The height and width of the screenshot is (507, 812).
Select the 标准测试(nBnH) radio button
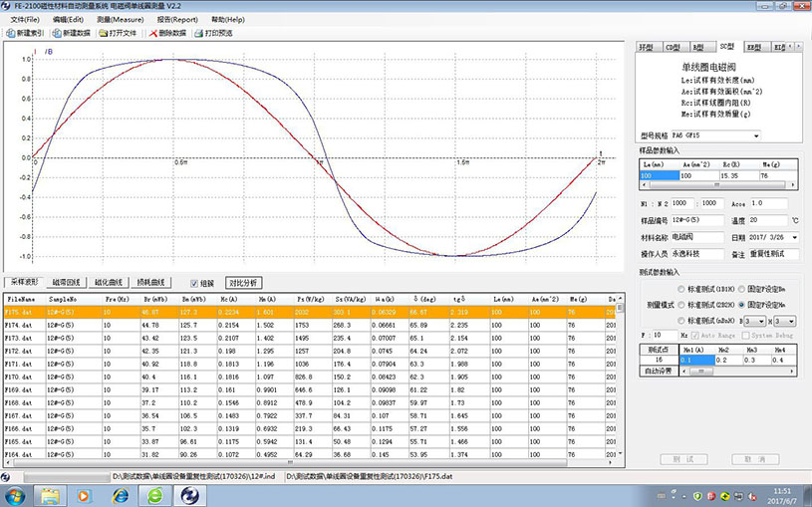coord(680,321)
